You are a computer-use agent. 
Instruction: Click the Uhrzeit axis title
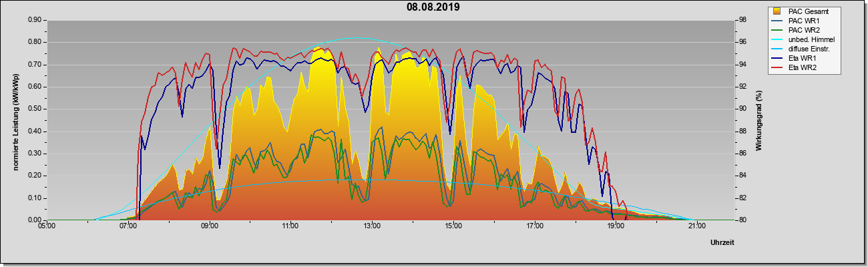721,243
